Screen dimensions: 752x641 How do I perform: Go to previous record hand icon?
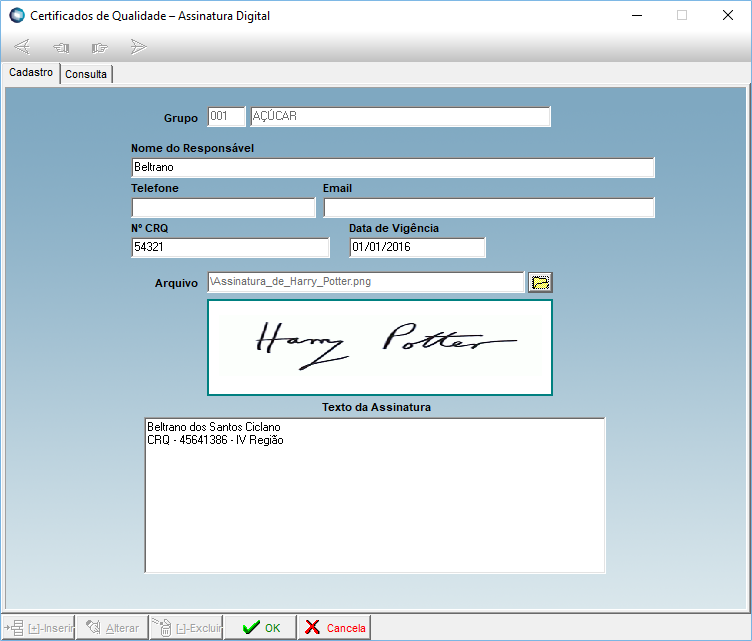click(x=61, y=47)
